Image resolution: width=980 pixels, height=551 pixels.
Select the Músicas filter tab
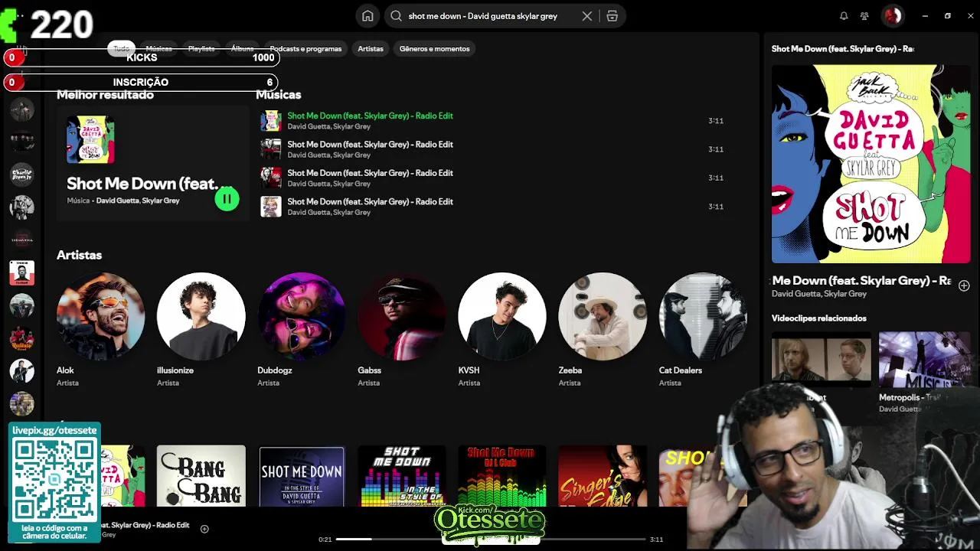[158, 49]
